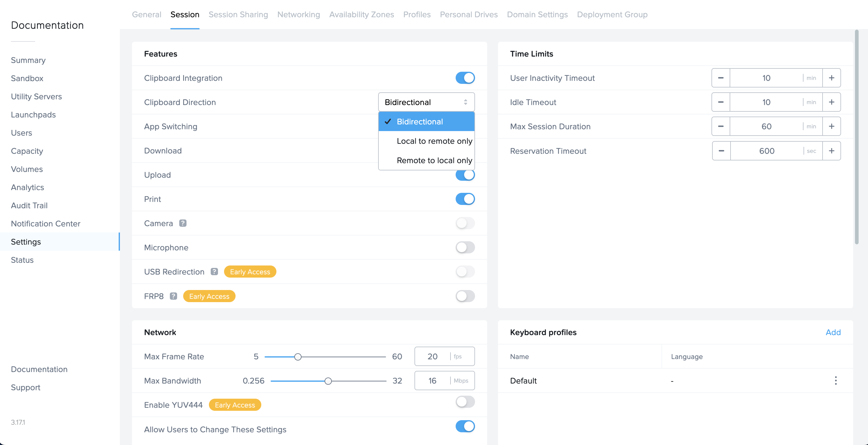
Task: Toggle Clipboard Integration off
Action: (x=465, y=78)
